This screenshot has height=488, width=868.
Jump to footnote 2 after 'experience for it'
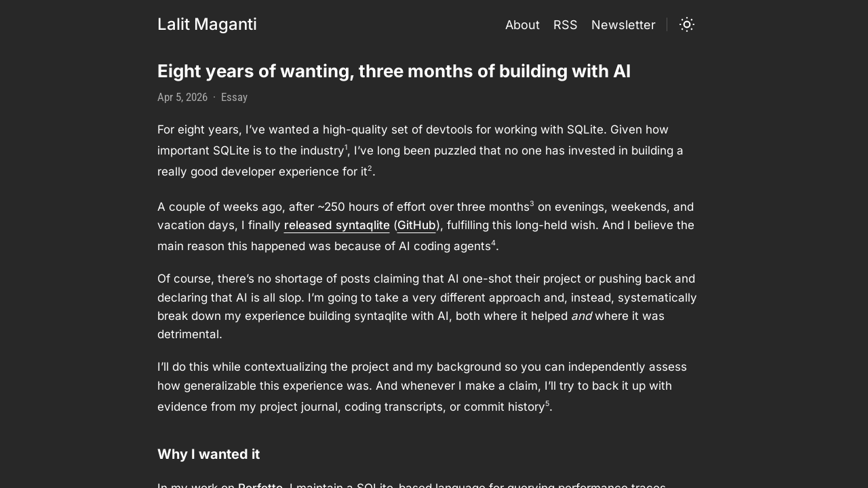pos(370,168)
